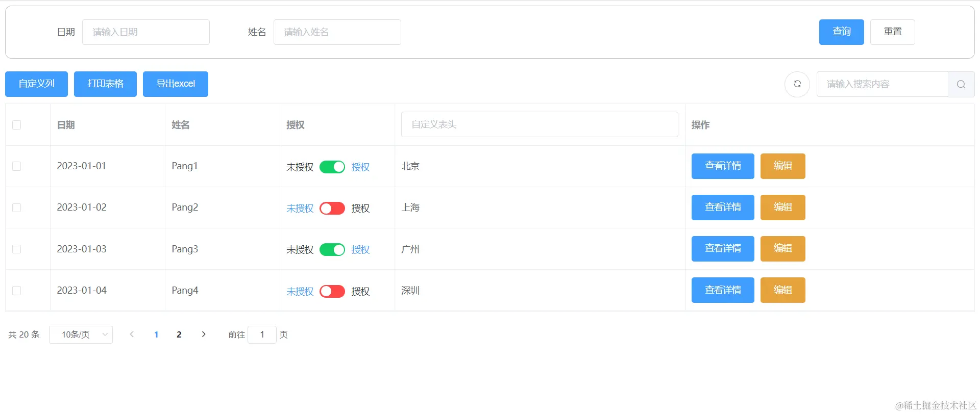This screenshot has width=980, height=414.
Task: Click the refresh table icon
Action: 797,84
